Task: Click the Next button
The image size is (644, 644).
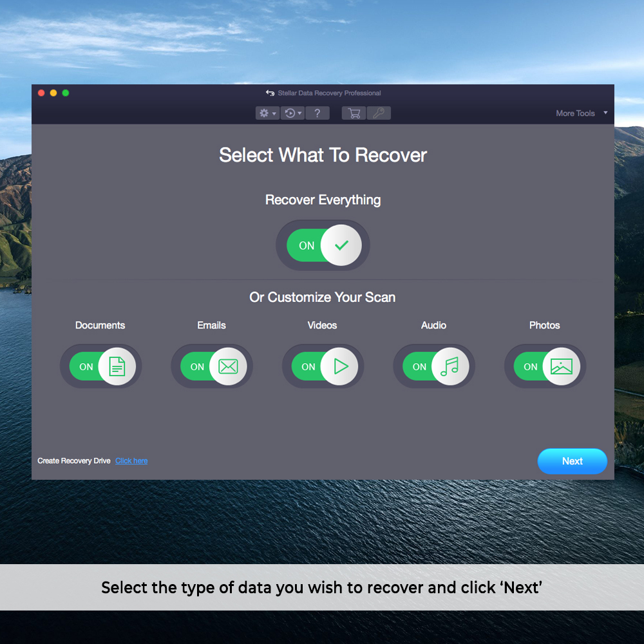Action: 572,461
